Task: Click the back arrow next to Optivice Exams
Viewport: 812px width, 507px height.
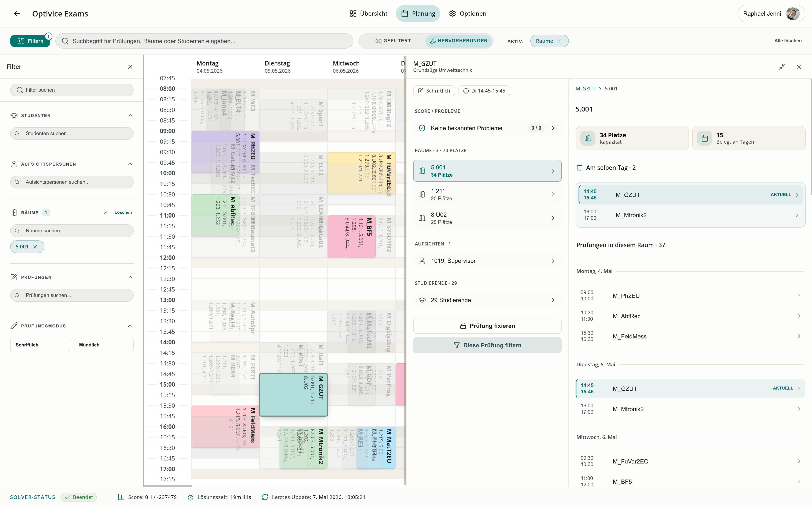Action: coord(17,13)
